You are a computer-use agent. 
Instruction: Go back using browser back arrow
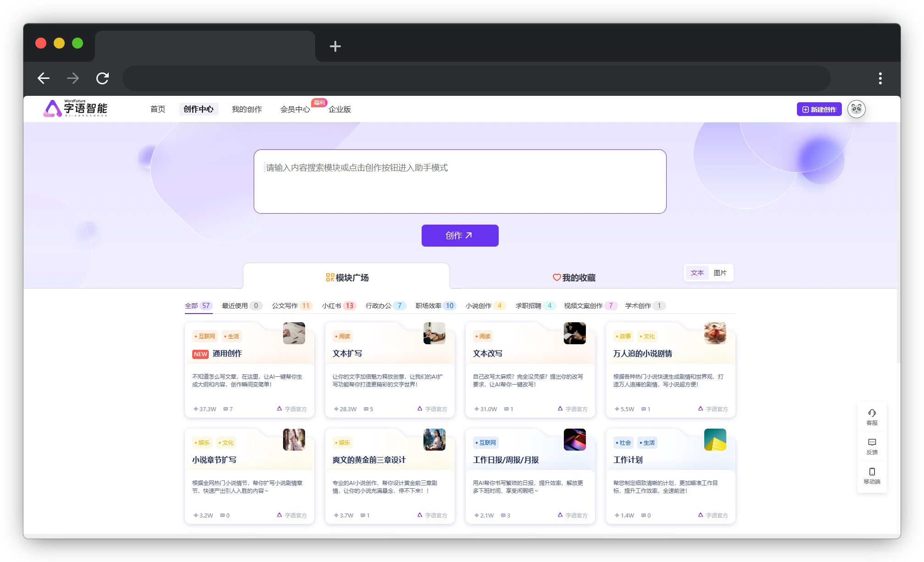pos(44,78)
